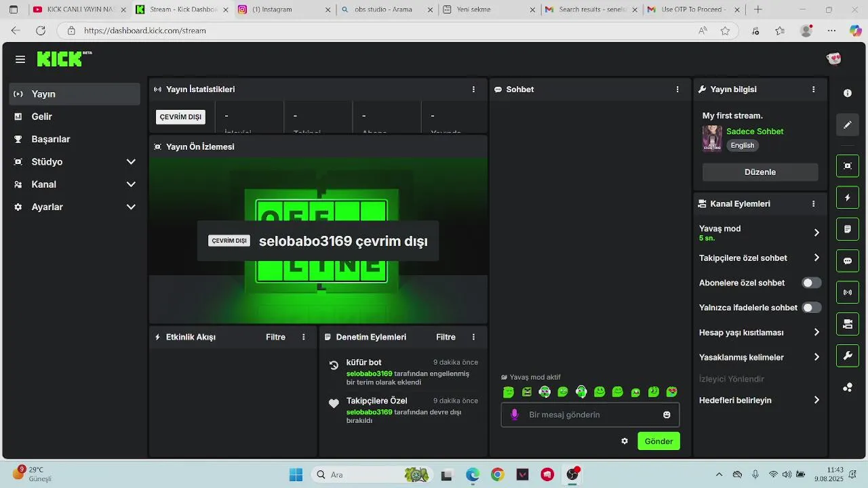This screenshot has height=488, width=868.
Task: Open OBS Studio from the taskbar
Action: pyautogui.click(x=573, y=474)
